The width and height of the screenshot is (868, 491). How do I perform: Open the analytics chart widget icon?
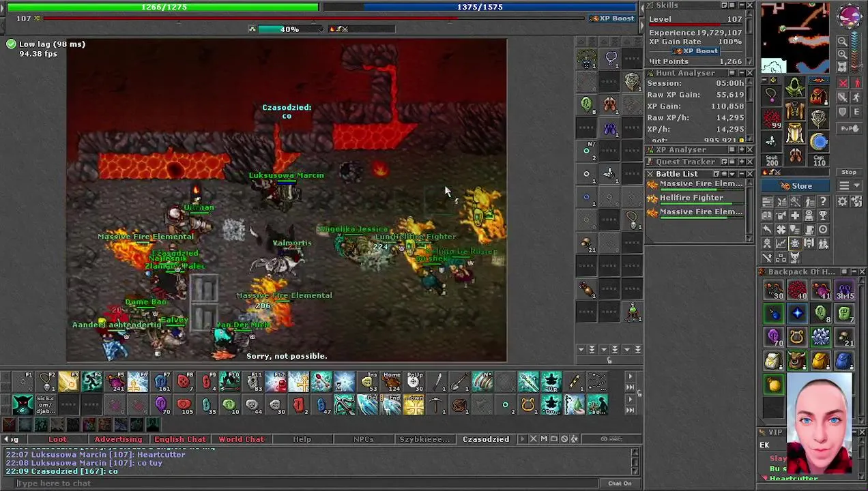[x=781, y=243]
